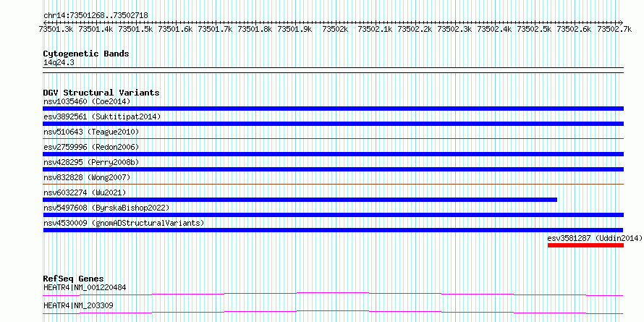The image size is (644, 322).
Task: Select the nsv428295 (Perry2008b) blue bar
Action: pos(333,169)
